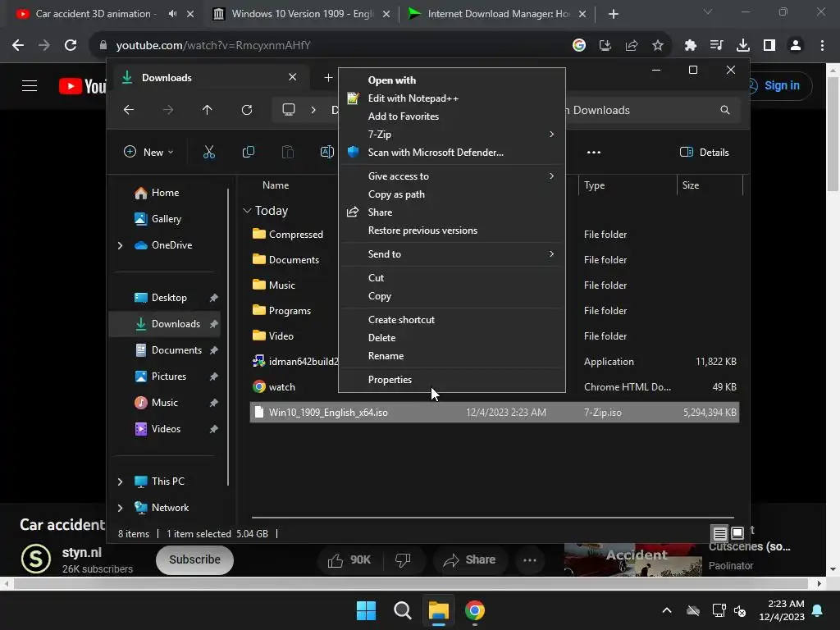The width and height of the screenshot is (840, 630).
Task: Open the New dropdown in Explorer
Action: point(148,152)
